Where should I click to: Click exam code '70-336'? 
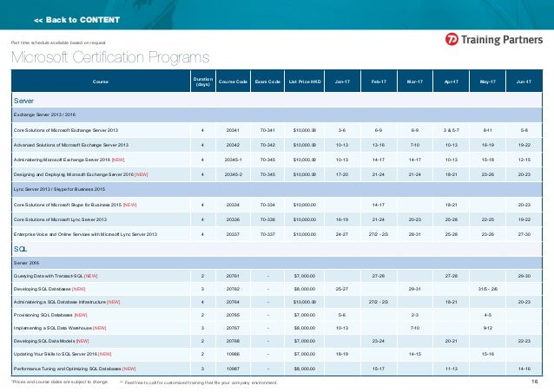(x=267, y=219)
